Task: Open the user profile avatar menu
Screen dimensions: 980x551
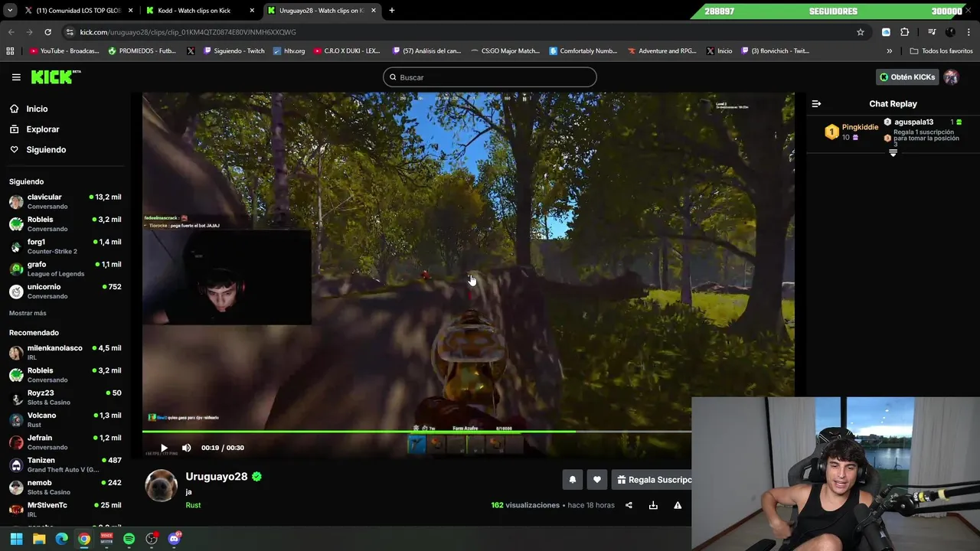Action: (951, 77)
